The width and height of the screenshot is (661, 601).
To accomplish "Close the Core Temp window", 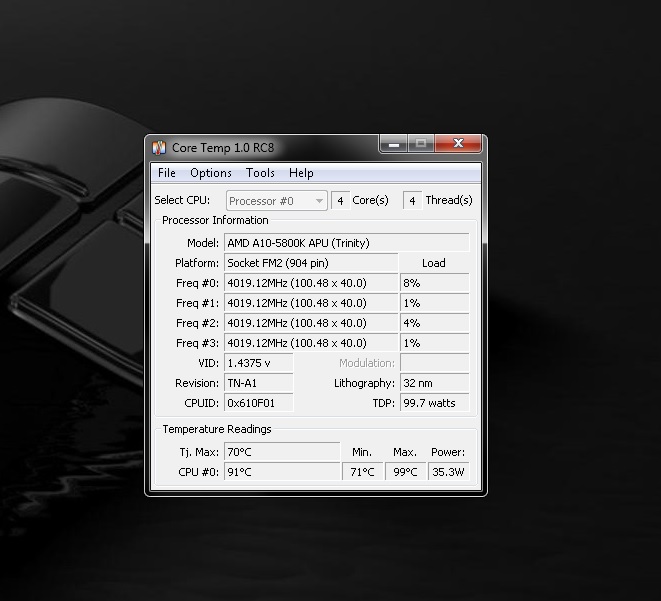I will [458, 144].
